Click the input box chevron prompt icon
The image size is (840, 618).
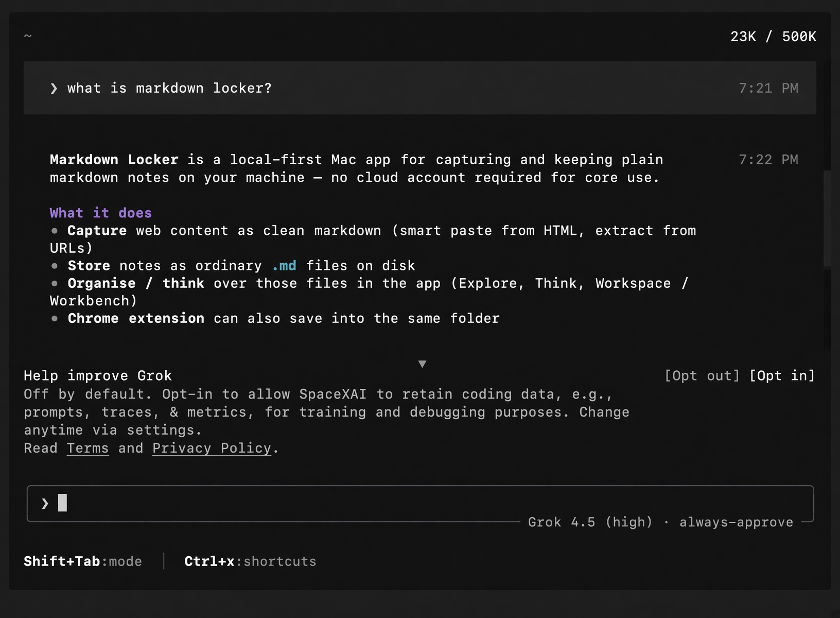(45, 503)
